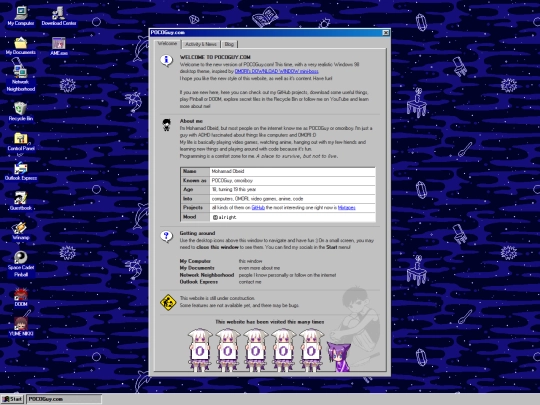Open the Control Panel icon
Screen dimensions: 540x405
point(21,142)
